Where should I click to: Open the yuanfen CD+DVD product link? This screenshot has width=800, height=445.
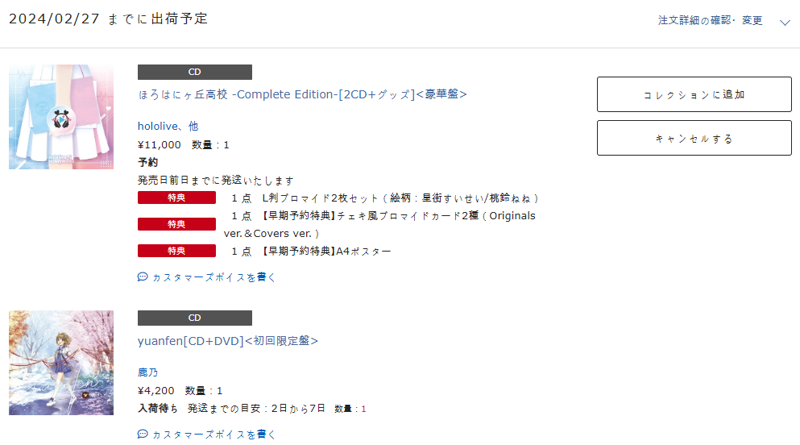(x=228, y=340)
